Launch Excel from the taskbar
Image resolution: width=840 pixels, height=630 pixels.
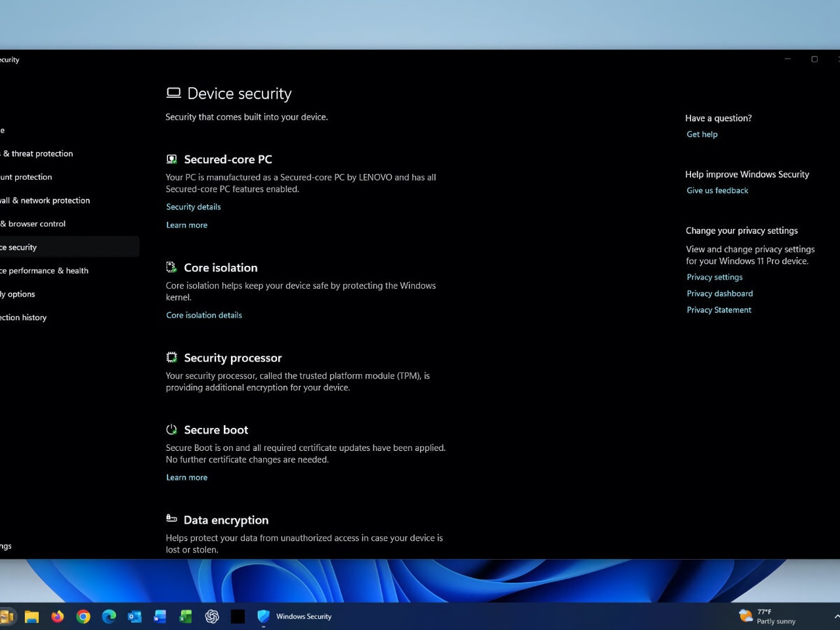pyautogui.click(x=186, y=616)
